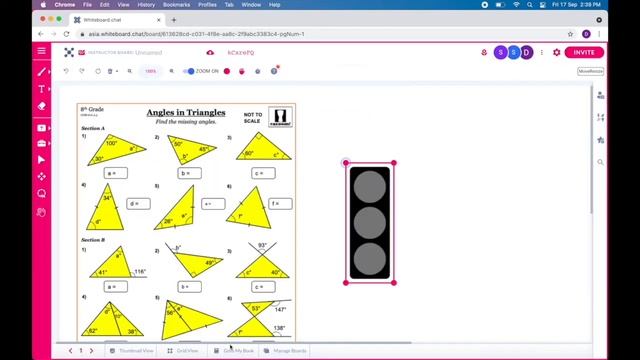The image size is (640, 360).
Task: Pick the red color circle in toolbar
Action: click(x=227, y=71)
